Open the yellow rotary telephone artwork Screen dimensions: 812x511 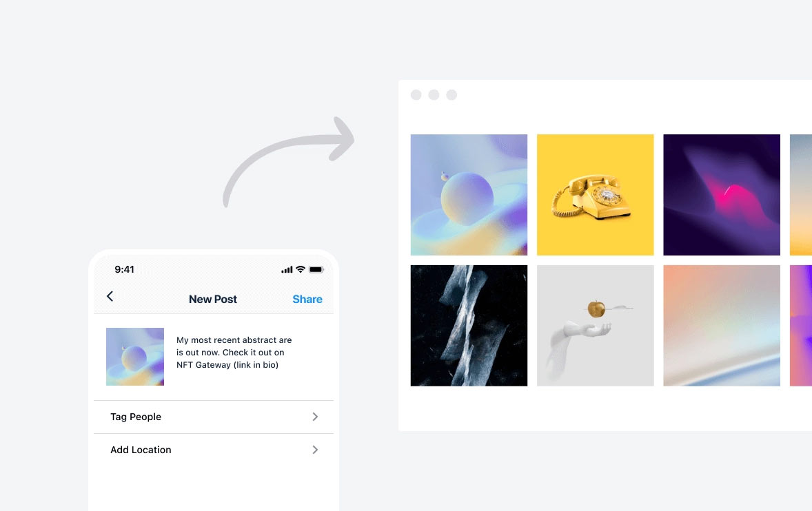[595, 194]
